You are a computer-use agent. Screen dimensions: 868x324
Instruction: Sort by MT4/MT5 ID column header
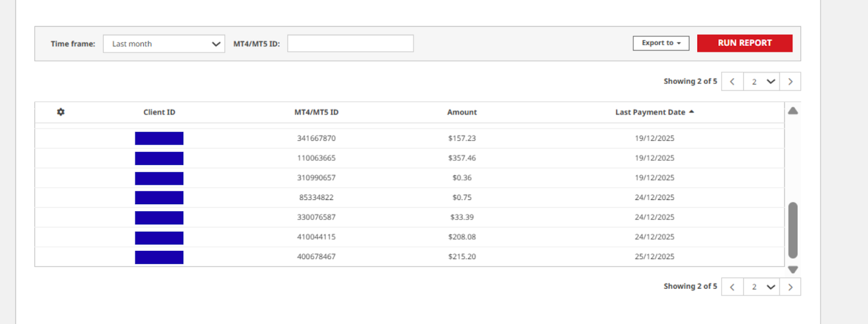click(316, 112)
